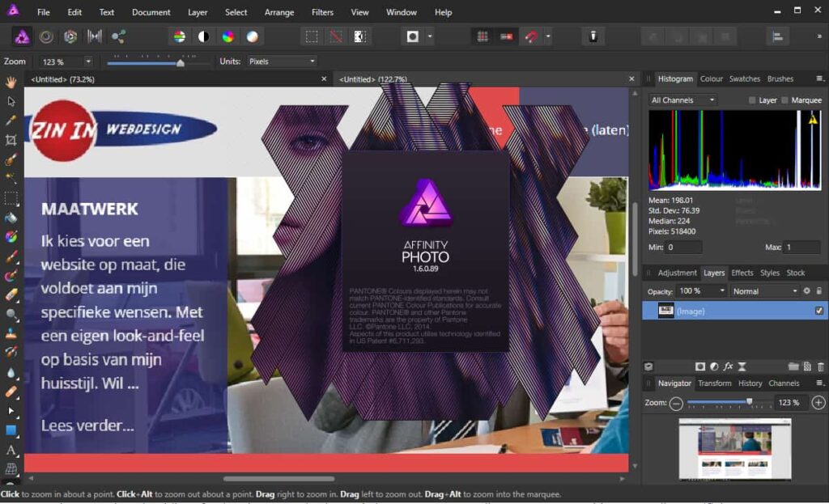Image resolution: width=829 pixels, height=504 pixels.
Task: Toggle the layer lock icon
Action: (x=819, y=291)
